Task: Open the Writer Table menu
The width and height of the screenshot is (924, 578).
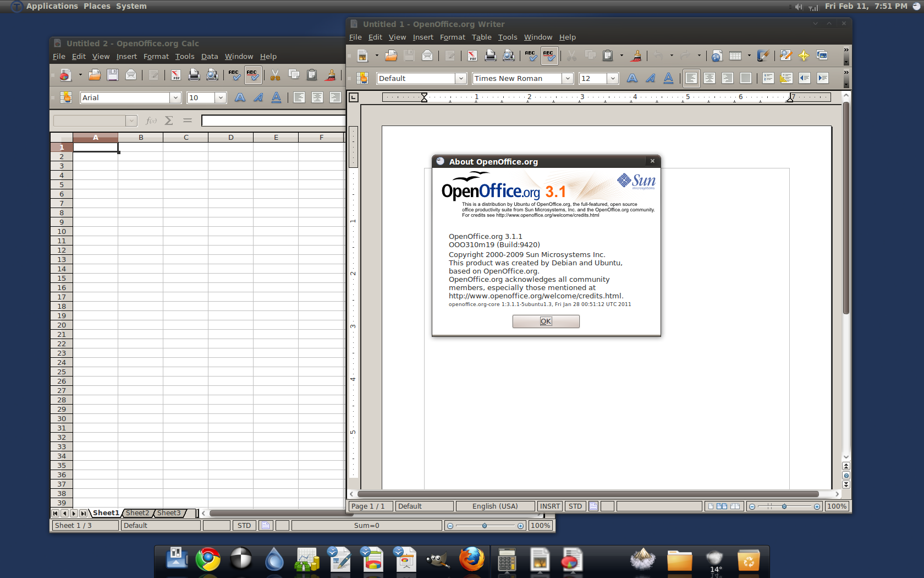Action: pos(481,37)
